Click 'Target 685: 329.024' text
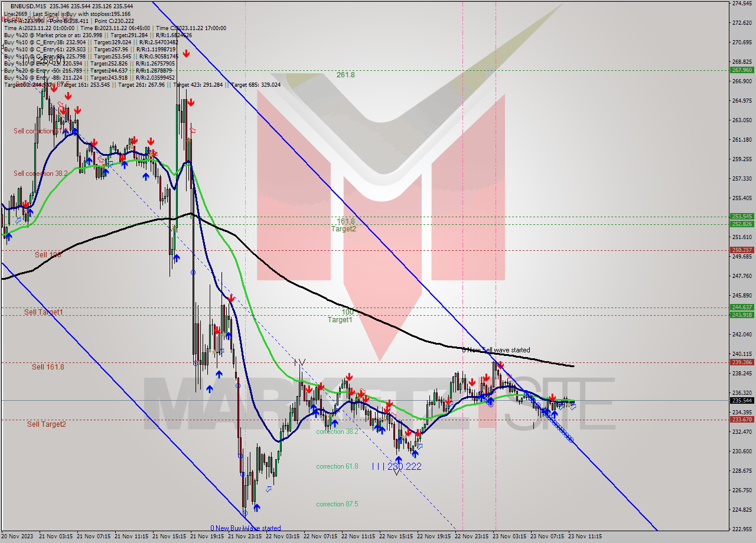 pyautogui.click(x=256, y=85)
